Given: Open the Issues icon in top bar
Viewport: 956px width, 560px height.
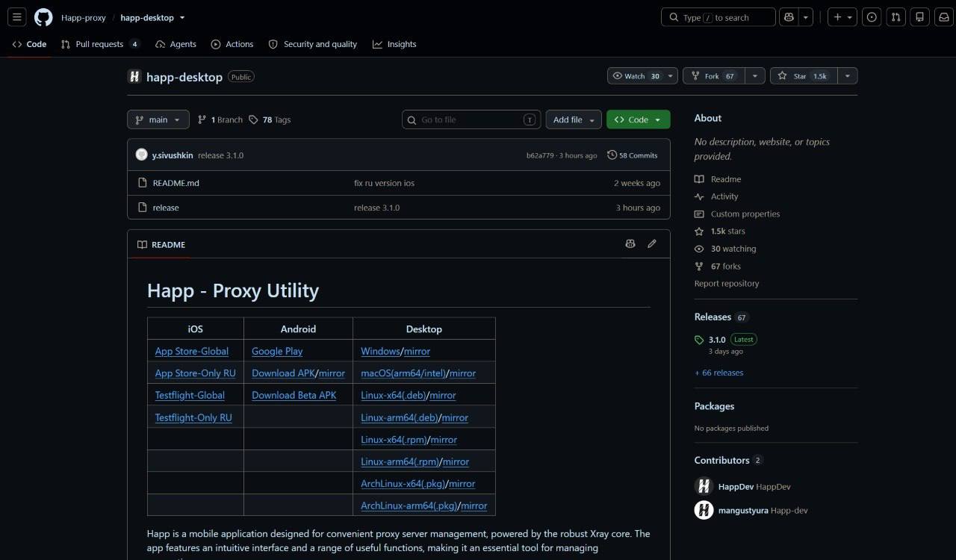Looking at the screenshot, I should click(872, 17).
